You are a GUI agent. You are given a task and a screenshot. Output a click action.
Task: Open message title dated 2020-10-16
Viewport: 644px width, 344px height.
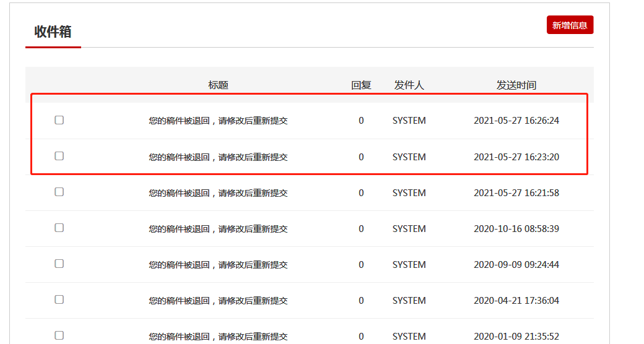(x=218, y=229)
